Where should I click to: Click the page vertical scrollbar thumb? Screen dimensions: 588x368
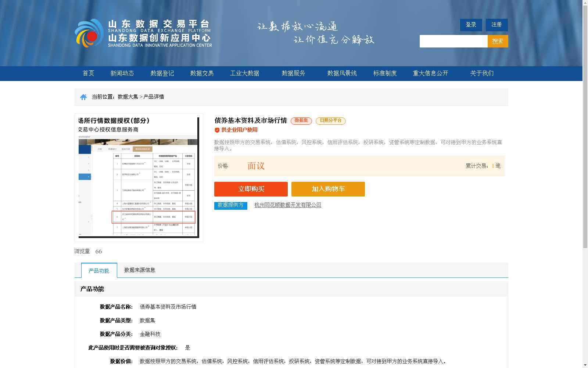coord(585,127)
